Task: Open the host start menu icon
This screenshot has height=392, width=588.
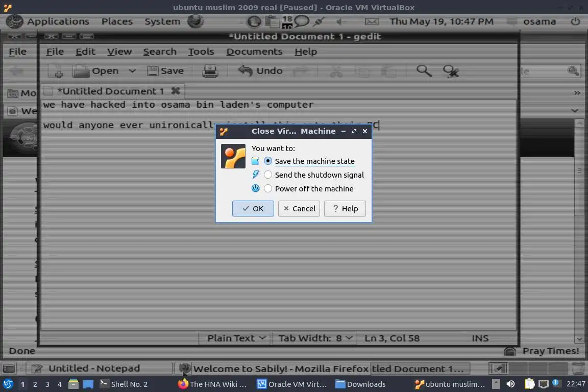Action: [x=8, y=384]
